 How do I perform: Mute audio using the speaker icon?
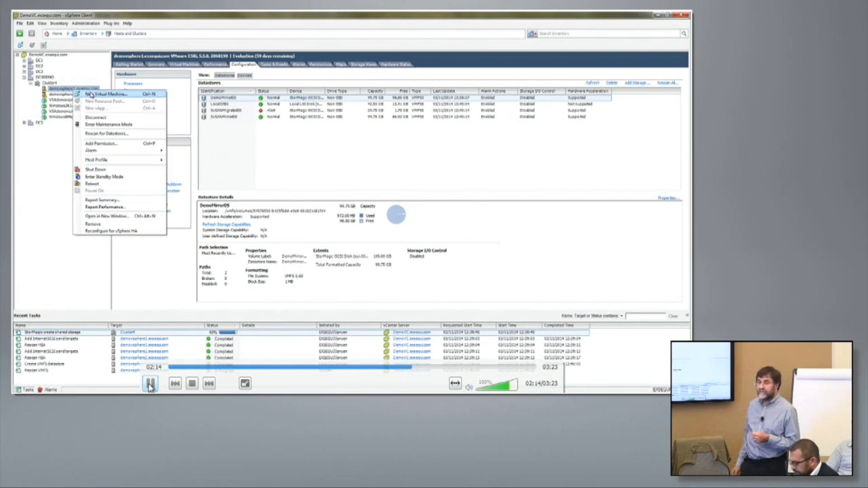[469, 387]
